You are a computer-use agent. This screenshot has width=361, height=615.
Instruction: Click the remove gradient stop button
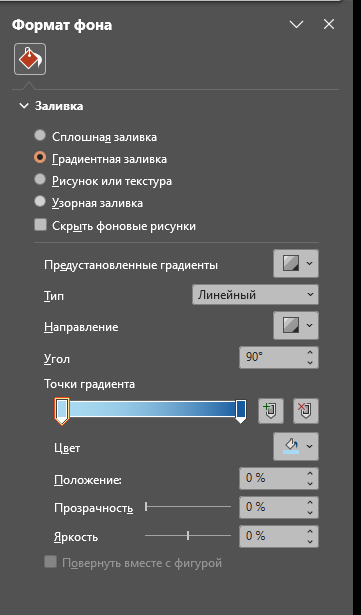tap(306, 411)
